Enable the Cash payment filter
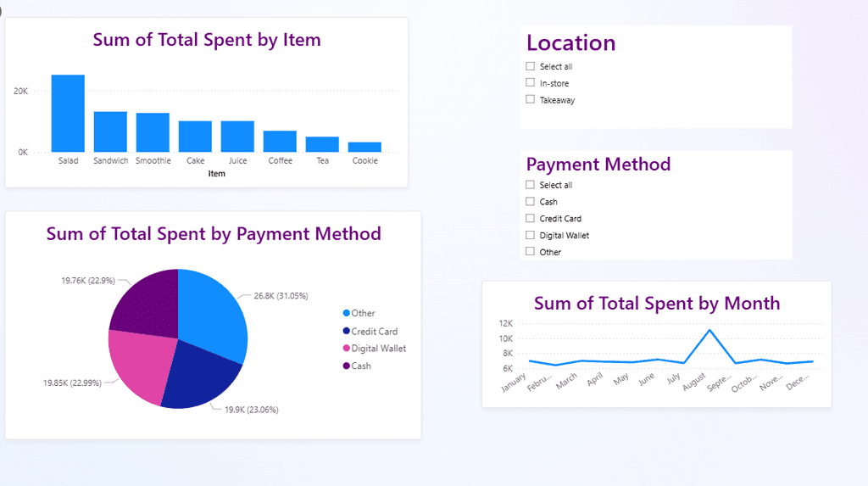 (x=531, y=202)
